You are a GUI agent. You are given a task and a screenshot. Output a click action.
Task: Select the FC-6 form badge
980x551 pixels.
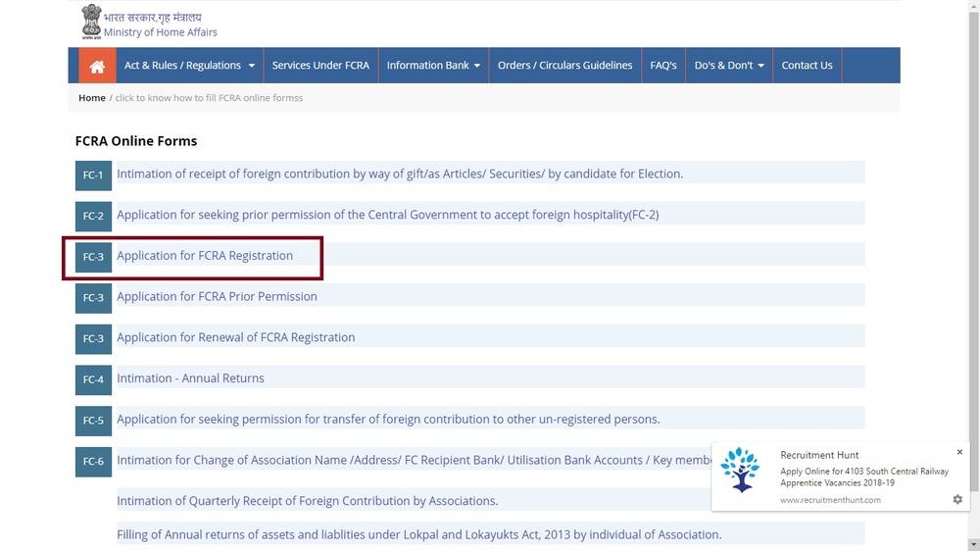[x=93, y=462]
